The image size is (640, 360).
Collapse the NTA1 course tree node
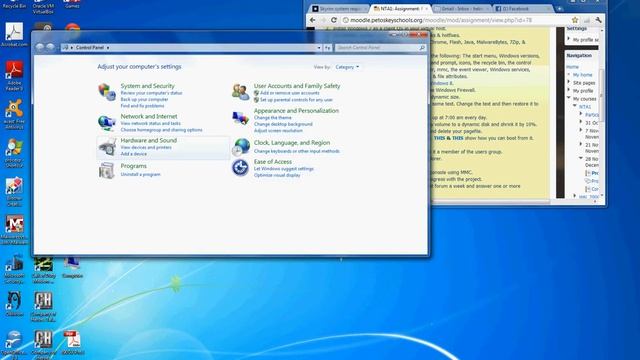(575, 106)
